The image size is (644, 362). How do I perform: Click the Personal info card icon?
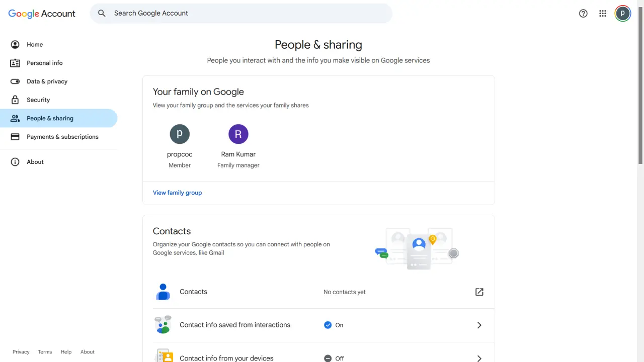click(x=15, y=63)
